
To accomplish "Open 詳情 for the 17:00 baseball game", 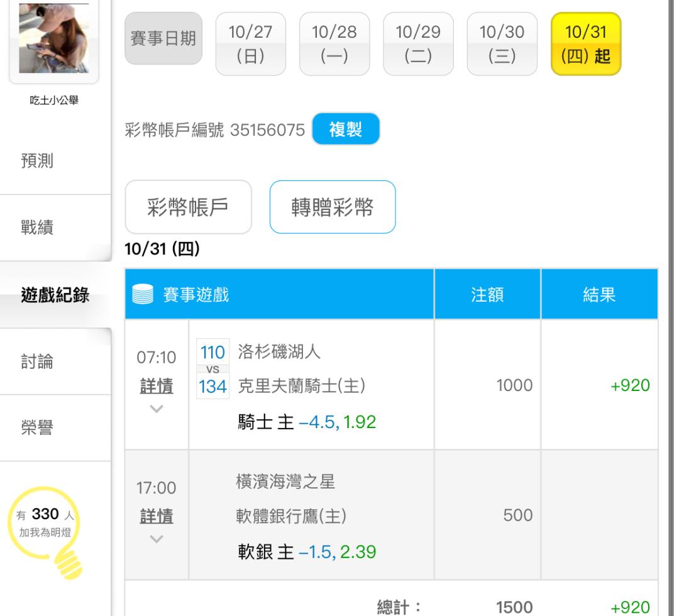I will (x=157, y=516).
